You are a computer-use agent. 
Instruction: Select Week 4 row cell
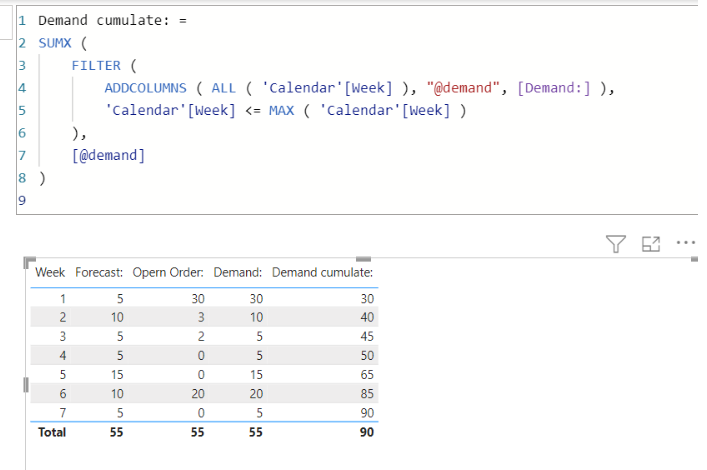(x=63, y=355)
